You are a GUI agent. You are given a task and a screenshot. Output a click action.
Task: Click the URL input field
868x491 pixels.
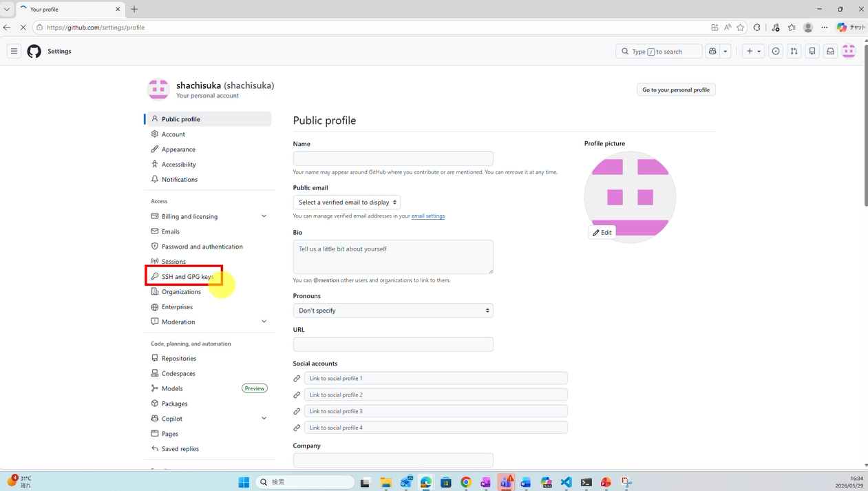[393, 344]
